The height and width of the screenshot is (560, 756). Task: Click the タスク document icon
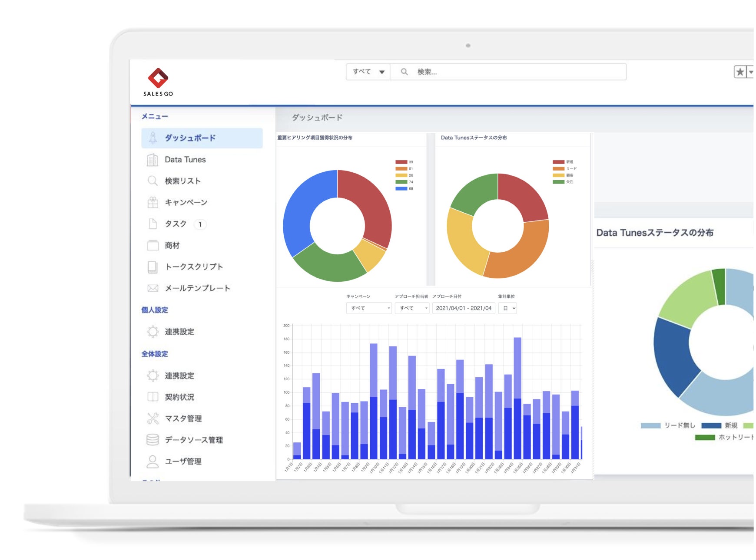tap(153, 224)
